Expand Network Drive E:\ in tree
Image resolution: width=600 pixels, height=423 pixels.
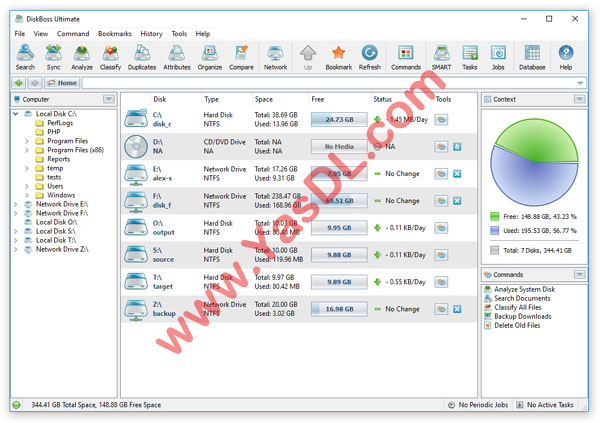click(x=16, y=204)
